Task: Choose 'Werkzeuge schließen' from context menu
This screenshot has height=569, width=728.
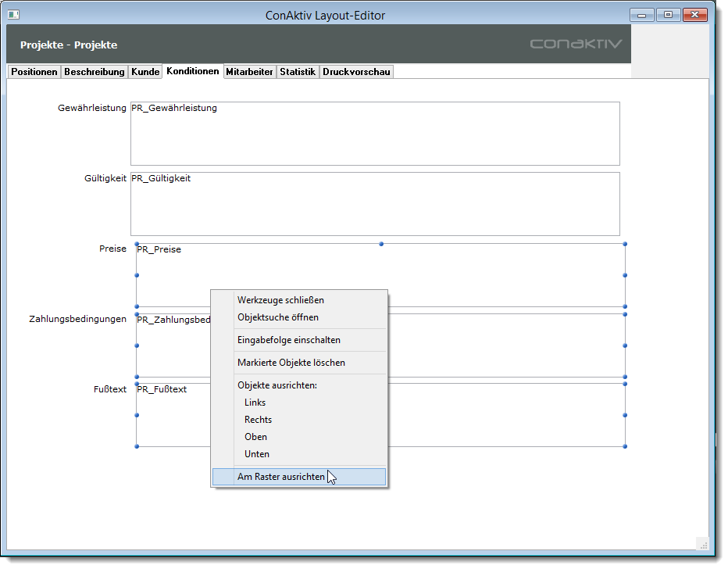Action: (280, 300)
